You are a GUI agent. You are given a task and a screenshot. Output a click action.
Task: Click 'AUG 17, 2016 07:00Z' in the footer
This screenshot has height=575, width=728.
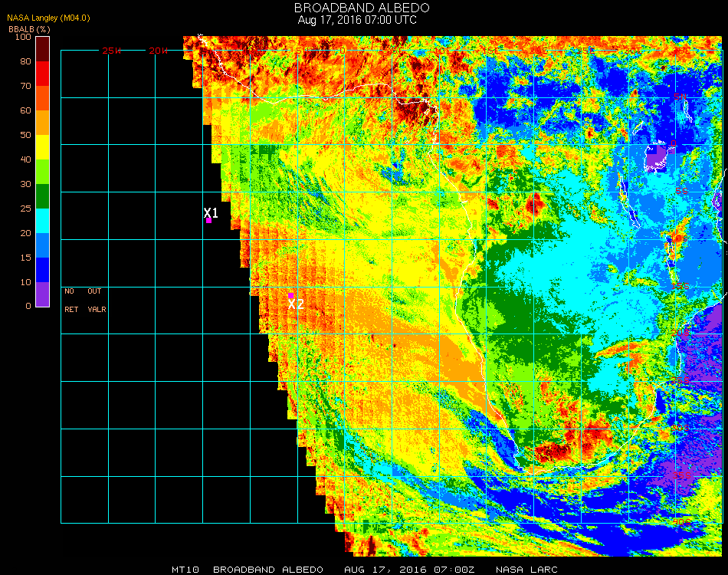click(409, 570)
